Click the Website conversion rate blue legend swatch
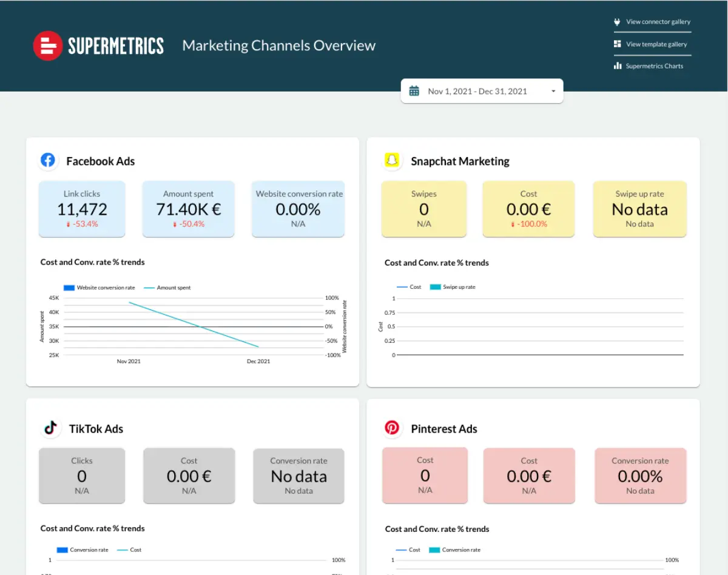The height and width of the screenshot is (575, 728). point(69,287)
